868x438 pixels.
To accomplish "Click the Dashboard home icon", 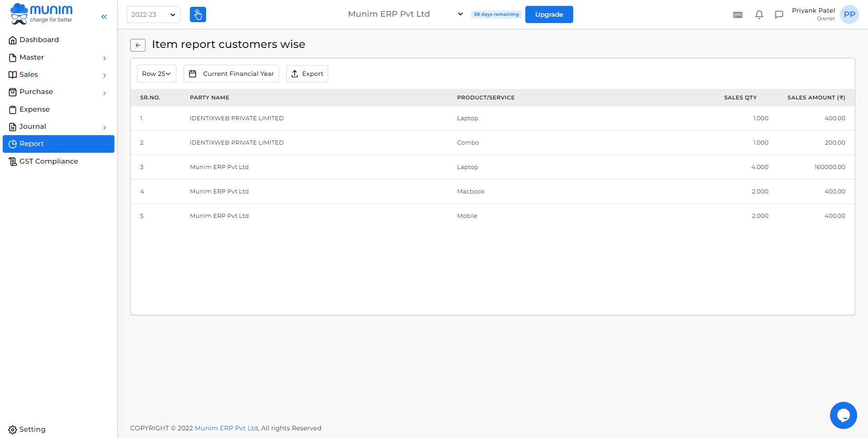I will (x=13, y=40).
